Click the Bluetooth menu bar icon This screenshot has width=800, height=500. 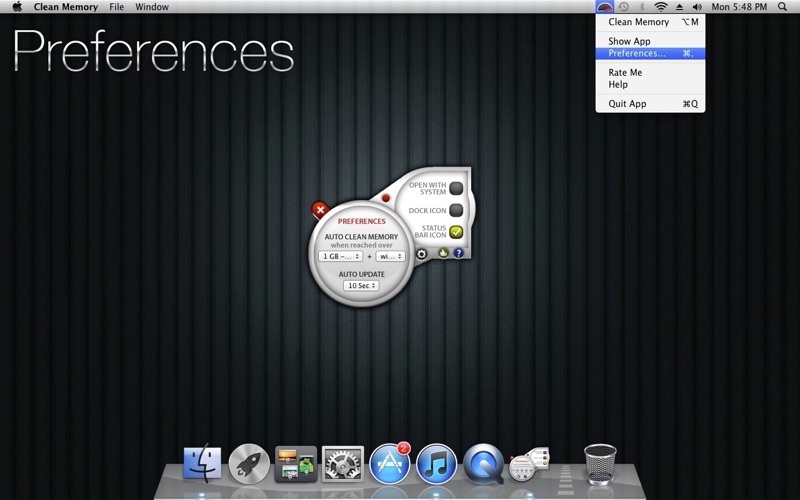coord(642,7)
